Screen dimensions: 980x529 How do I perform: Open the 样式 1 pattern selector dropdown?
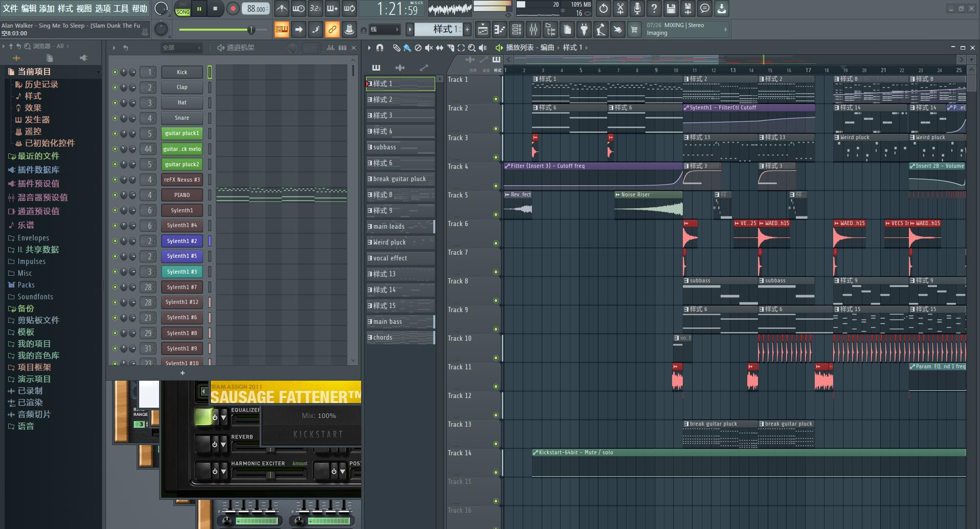438,30
